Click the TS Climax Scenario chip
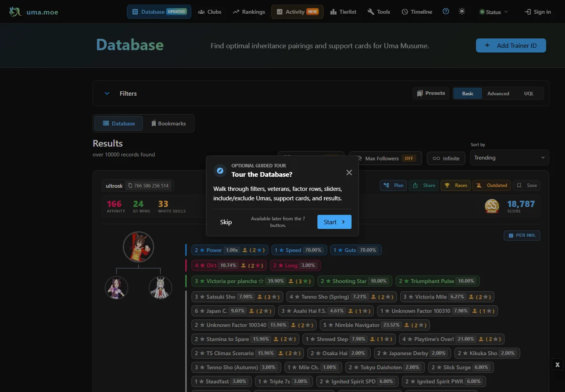The height and width of the screenshot is (392, 565). tap(248, 353)
